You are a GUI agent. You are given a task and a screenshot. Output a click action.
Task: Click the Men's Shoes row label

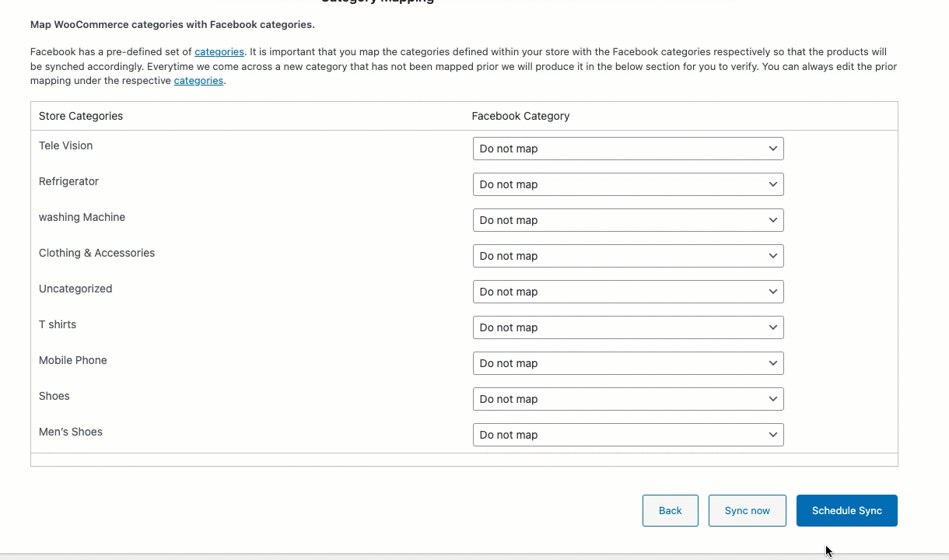[70, 432]
